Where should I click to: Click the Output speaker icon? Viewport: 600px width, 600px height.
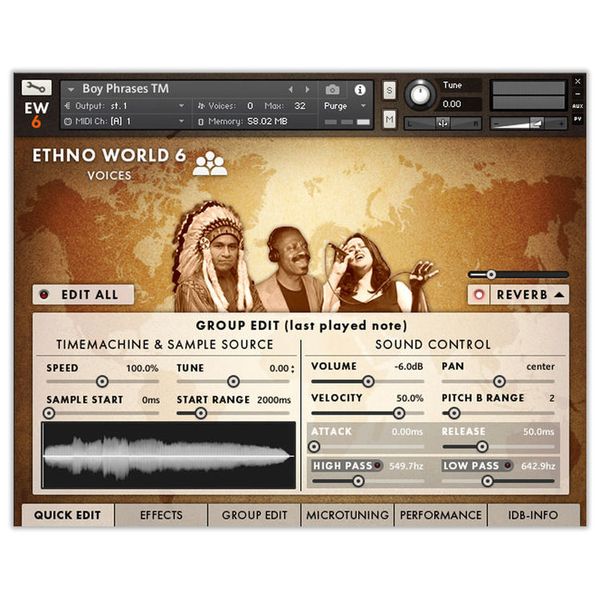click(x=68, y=106)
